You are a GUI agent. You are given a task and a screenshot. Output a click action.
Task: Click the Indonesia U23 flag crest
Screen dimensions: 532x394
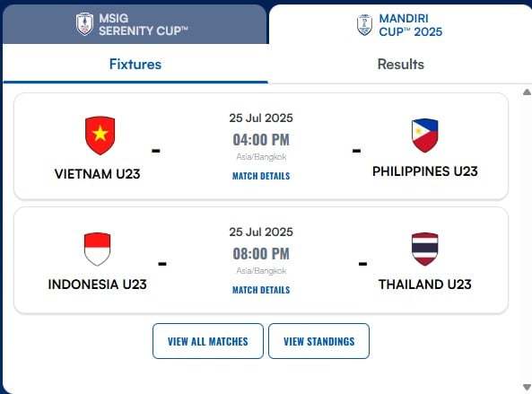point(98,250)
